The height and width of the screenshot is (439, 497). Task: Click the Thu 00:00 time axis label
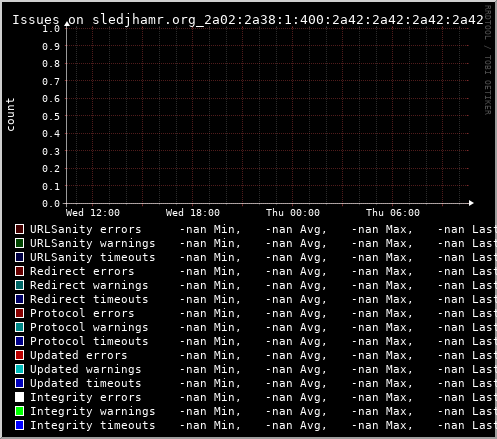coord(293,213)
